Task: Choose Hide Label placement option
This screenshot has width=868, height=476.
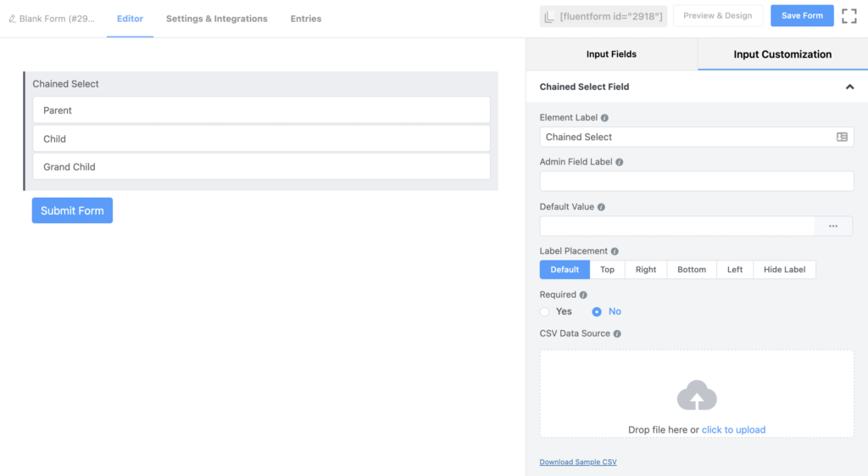Action: (x=784, y=270)
